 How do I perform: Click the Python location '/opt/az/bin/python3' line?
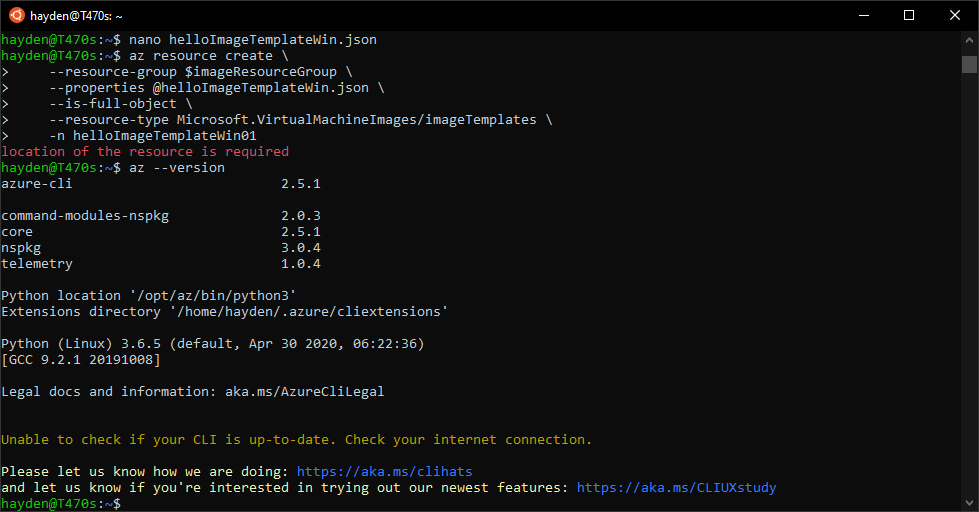[149, 296]
